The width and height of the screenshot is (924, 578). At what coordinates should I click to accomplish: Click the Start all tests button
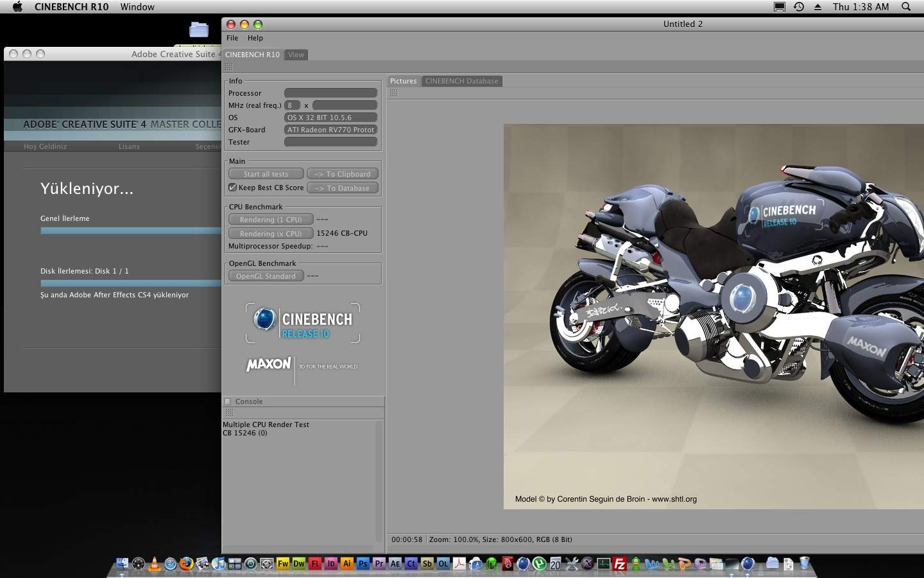click(x=266, y=174)
